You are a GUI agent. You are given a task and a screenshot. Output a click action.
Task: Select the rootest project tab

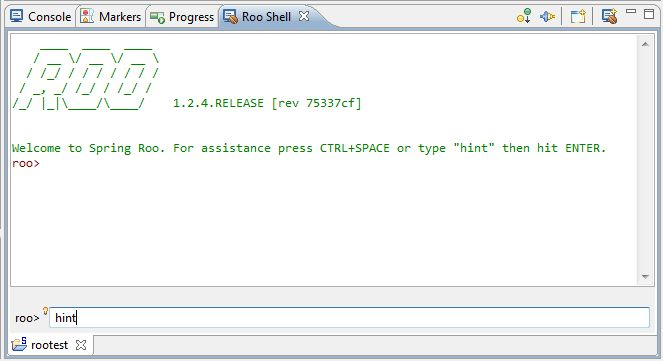tap(49, 345)
